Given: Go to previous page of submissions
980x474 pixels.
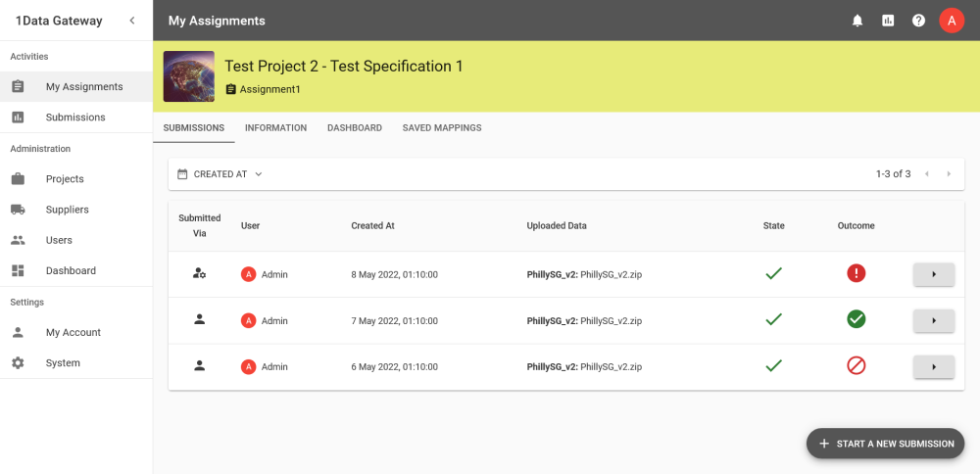Looking at the screenshot, I should point(927,174).
